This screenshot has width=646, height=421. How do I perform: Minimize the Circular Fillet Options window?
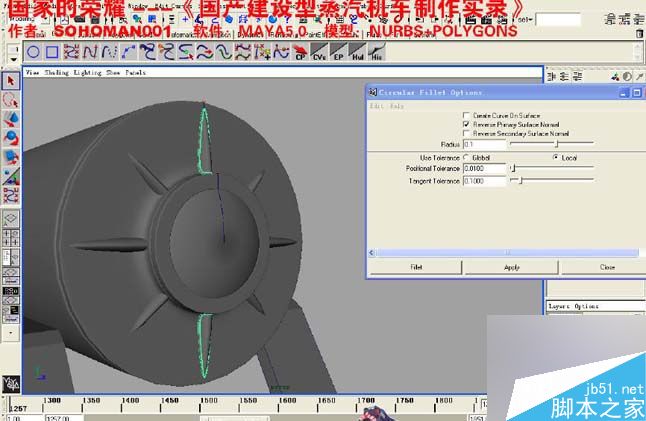624,93
